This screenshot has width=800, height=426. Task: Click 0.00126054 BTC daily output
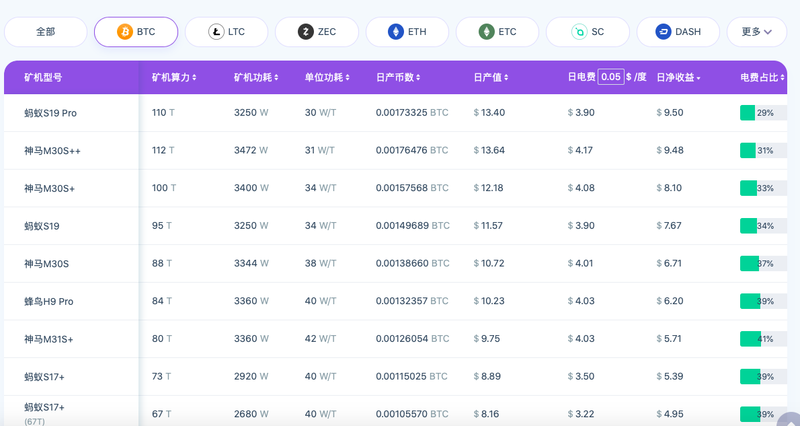tap(413, 339)
